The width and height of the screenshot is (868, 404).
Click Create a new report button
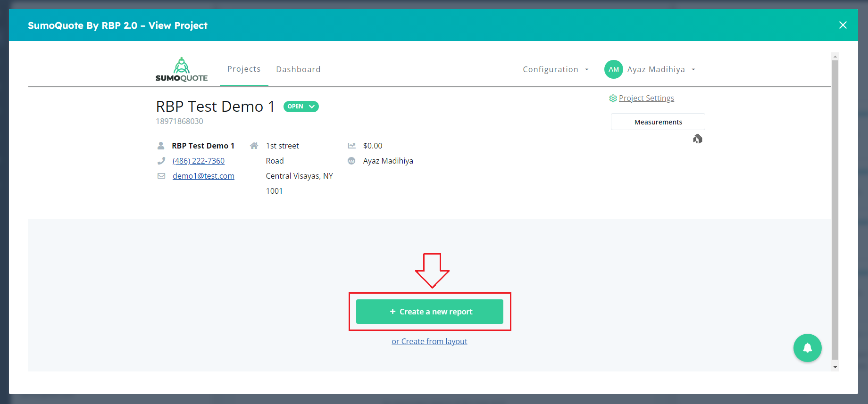click(x=430, y=312)
